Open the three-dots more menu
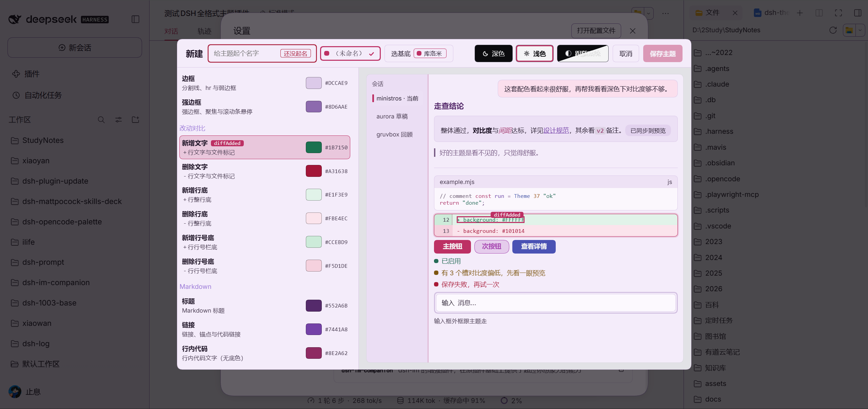This screenshot has width=868, height=409. click(x=666, y=13)
